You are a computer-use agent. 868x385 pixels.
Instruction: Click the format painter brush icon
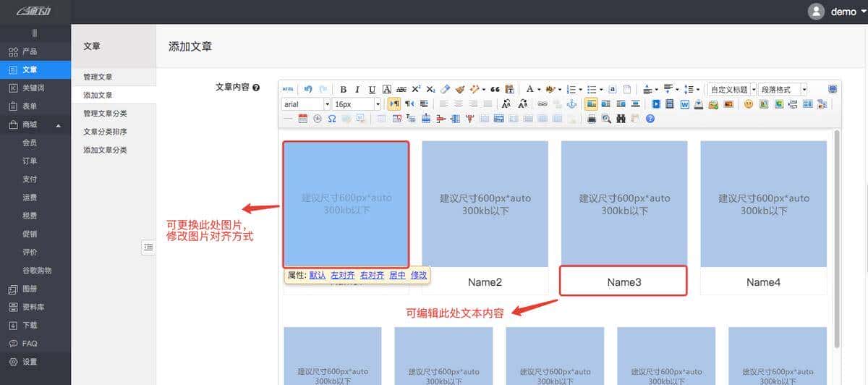click(460, 89)
